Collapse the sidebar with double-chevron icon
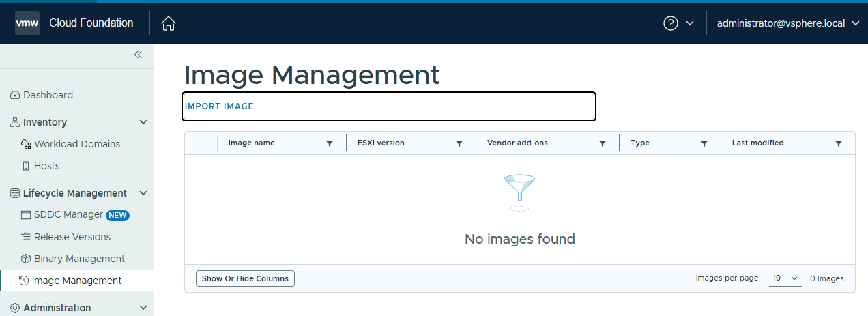Viewport: 868px width, 316px height. [138, 55]
